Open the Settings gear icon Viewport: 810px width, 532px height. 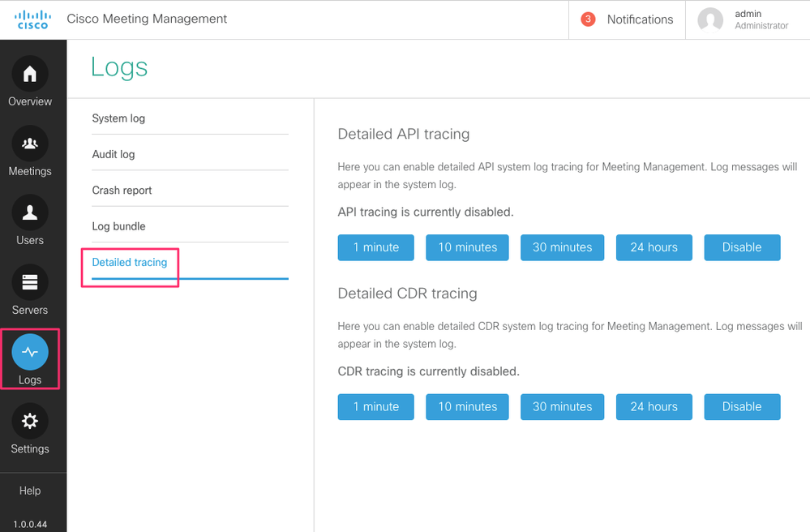[30, 422]
